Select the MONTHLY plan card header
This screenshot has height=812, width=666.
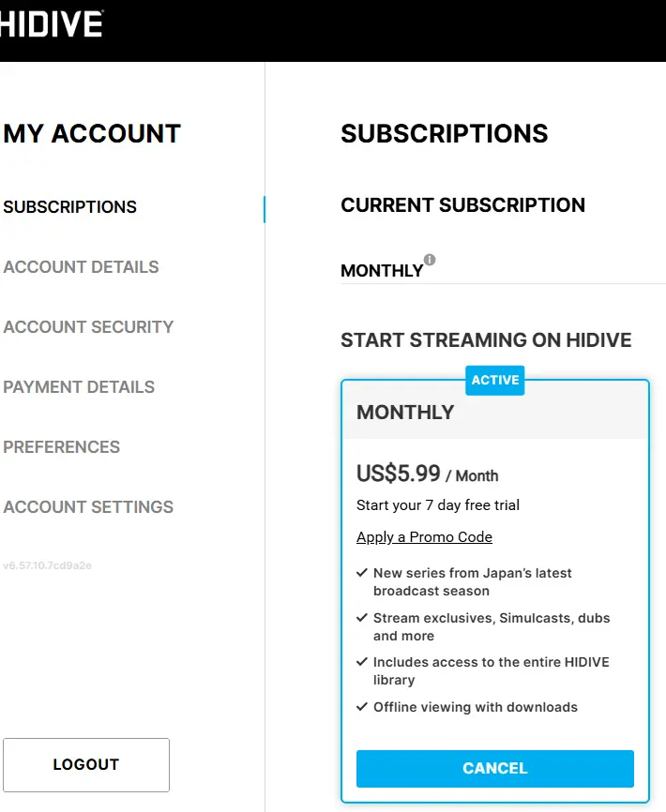coord(495,413)
